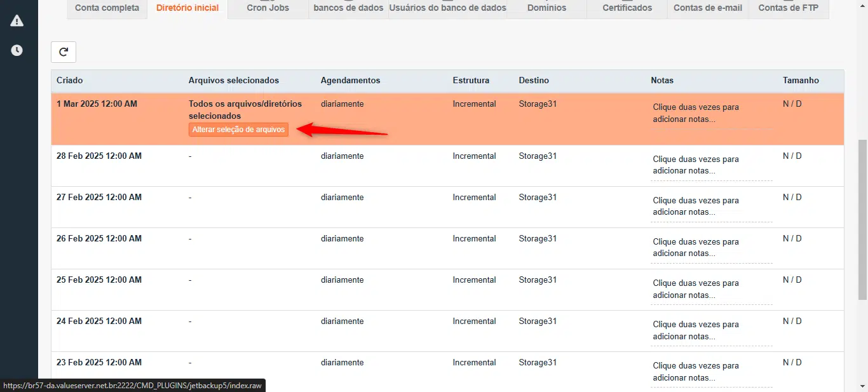
Task: Select the 26 Feb 2025 backup row
Action: point(99,239)
